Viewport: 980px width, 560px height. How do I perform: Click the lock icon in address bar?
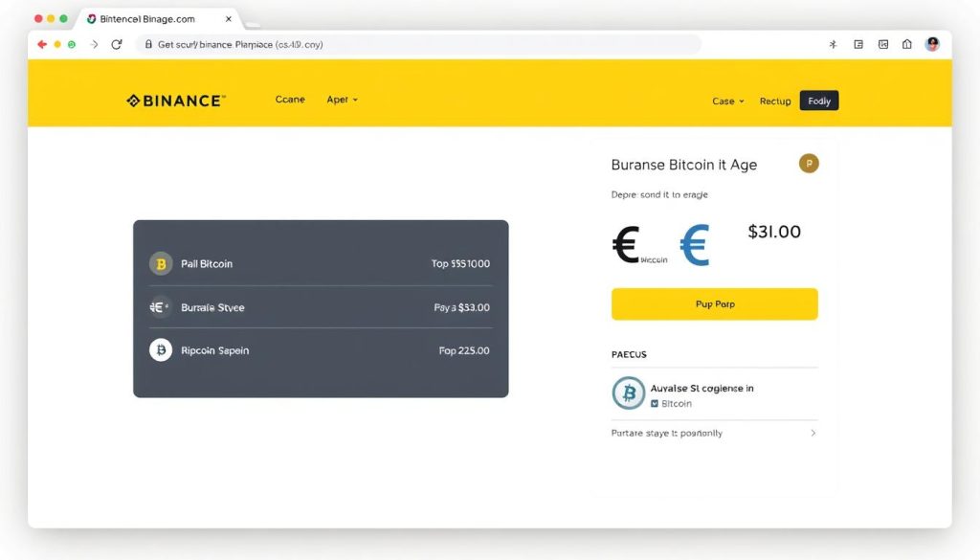click(x=148, y=44)
